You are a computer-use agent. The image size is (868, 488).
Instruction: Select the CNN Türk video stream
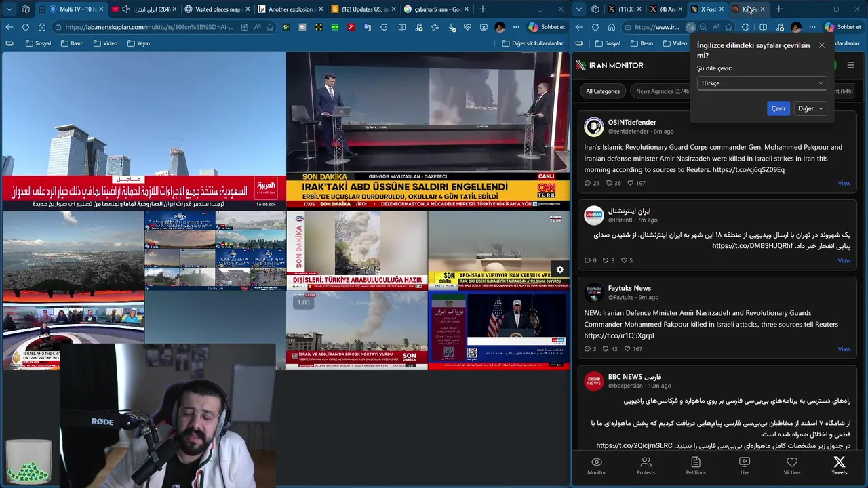point(428,131)
